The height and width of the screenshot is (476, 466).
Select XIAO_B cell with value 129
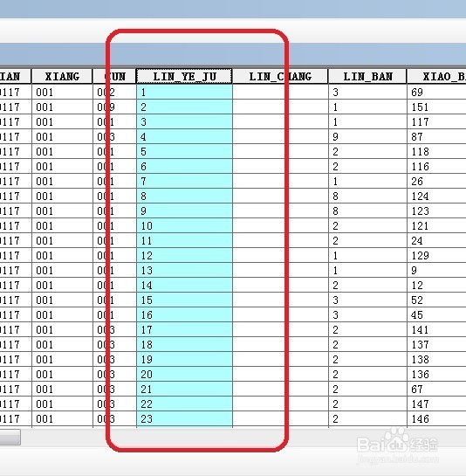436,256
